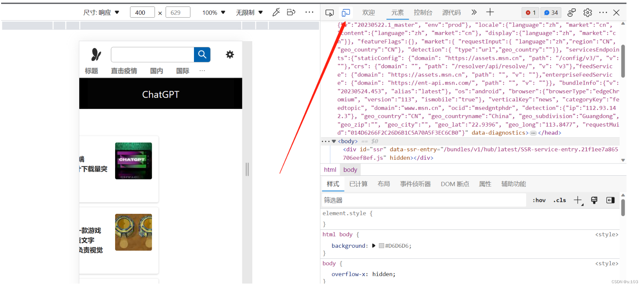Viewport: 644px width, 287px height.
Task: Click the inspect element picker icon
Action: click(330, 13)
